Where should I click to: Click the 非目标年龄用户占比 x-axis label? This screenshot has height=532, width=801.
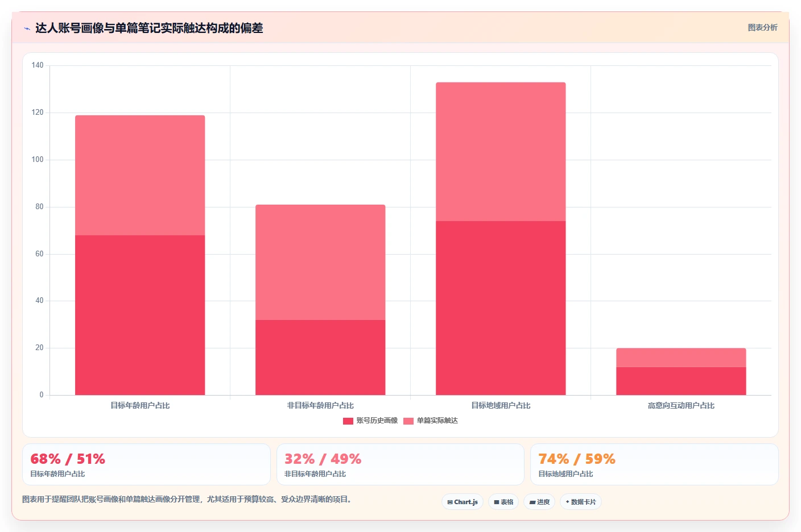point(320,405)
